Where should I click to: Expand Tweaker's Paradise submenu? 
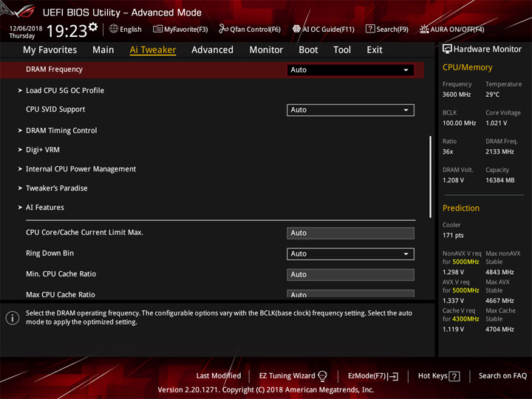[x=56, y=188]
